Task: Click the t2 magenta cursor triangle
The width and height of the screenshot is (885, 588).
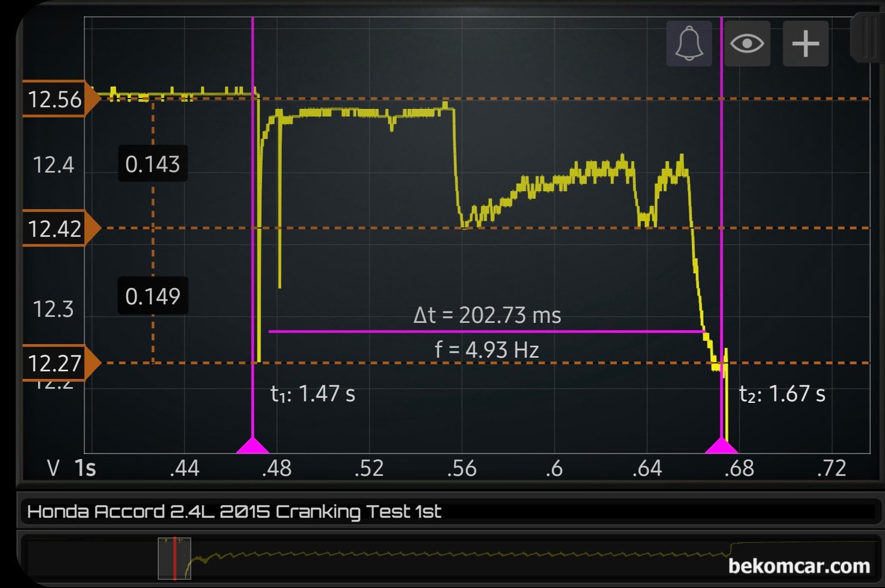Action: coord(722,446)
